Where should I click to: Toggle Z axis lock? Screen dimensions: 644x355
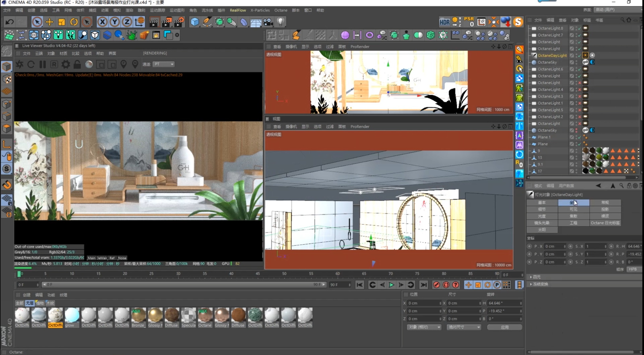tap(127, 22)
